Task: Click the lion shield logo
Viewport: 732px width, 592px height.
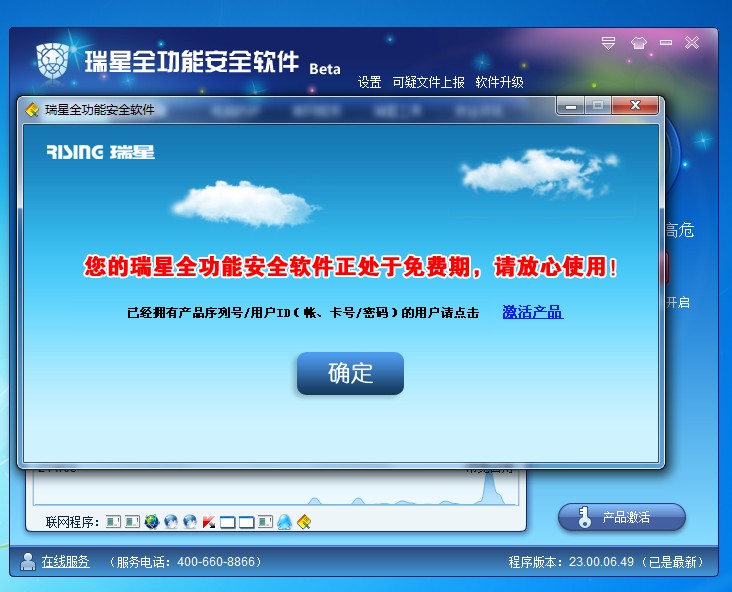Action: coord(53,61)
